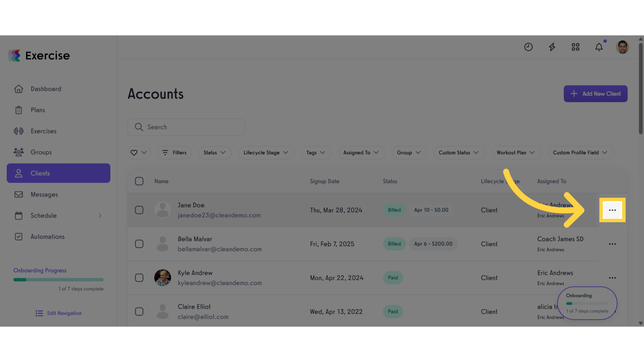Open Automations in sidebar
Image resolution: width=644 pixels, height=362 pixels.
coord(58,237)
